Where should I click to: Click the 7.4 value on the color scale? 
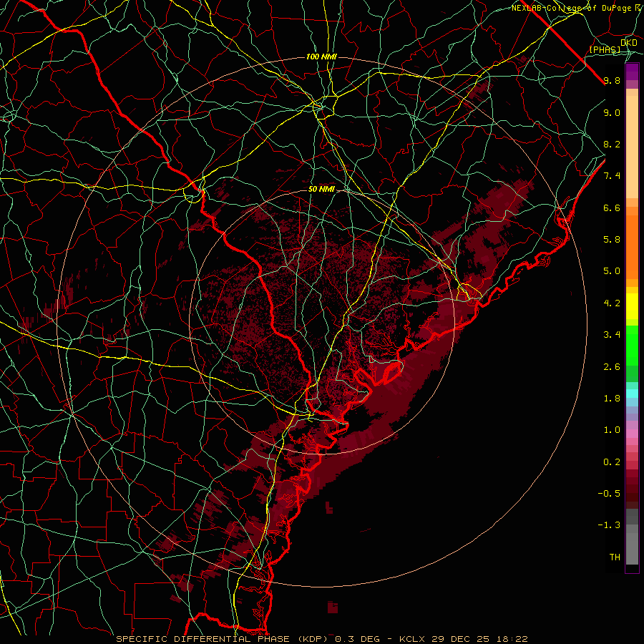612,176
